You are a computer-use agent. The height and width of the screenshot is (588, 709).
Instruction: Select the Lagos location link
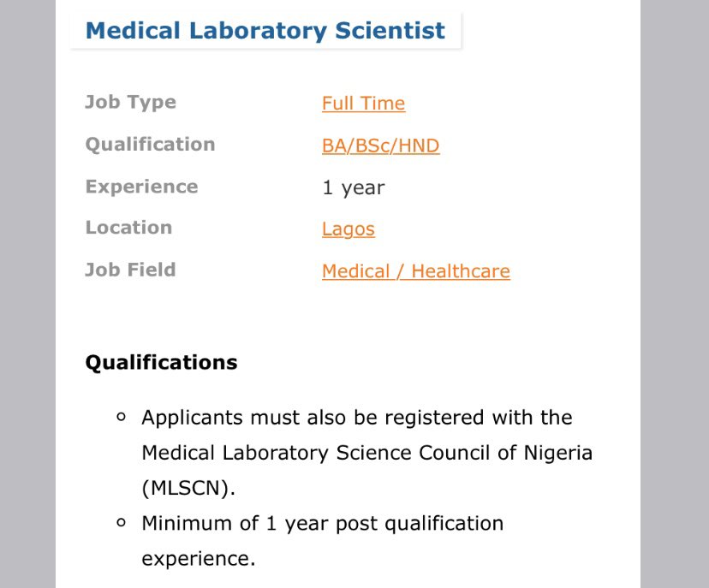tap(349, 229)
